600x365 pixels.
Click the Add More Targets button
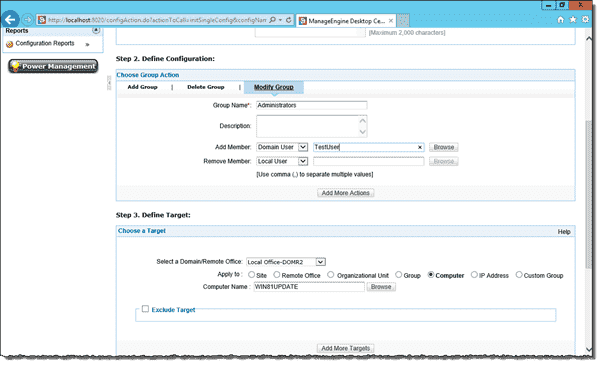pyautogui.click(x=346, y=349)
